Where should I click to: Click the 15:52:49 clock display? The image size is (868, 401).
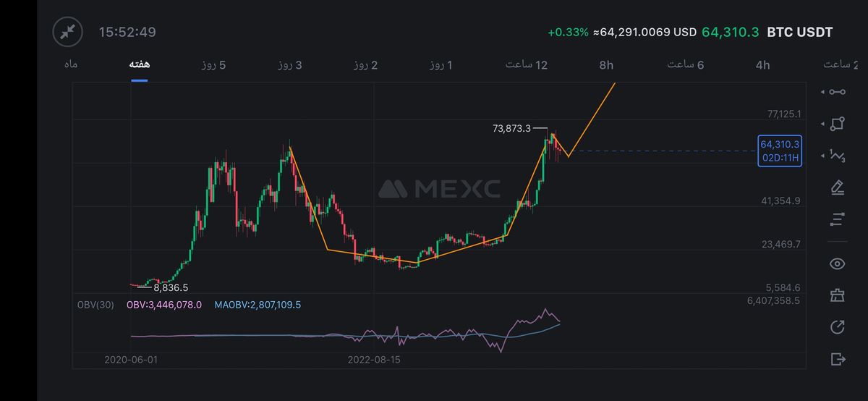[x=127, y=32]
